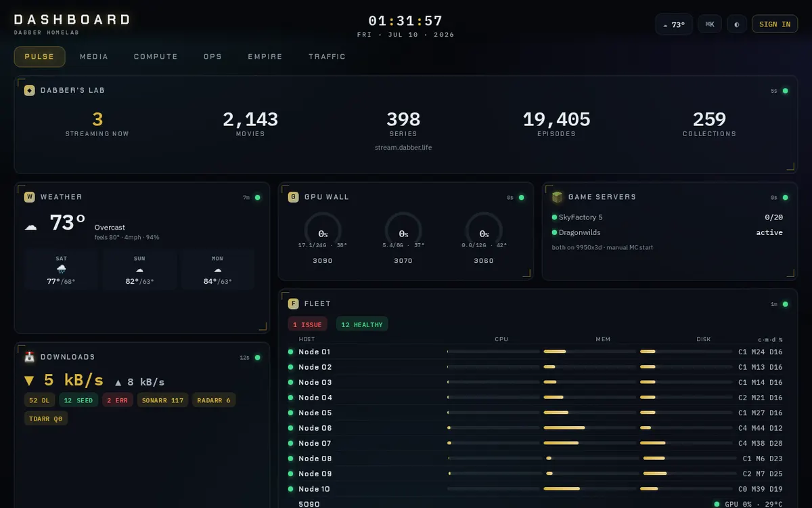The height and width of the screenshot is (508, 812).
Task: Click the 12 HEALTHY fleet badge
Action: point(362,324)
